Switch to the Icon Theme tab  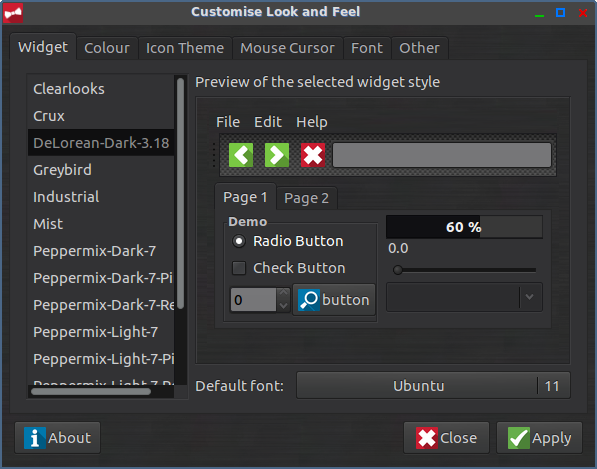pos(185,48)
